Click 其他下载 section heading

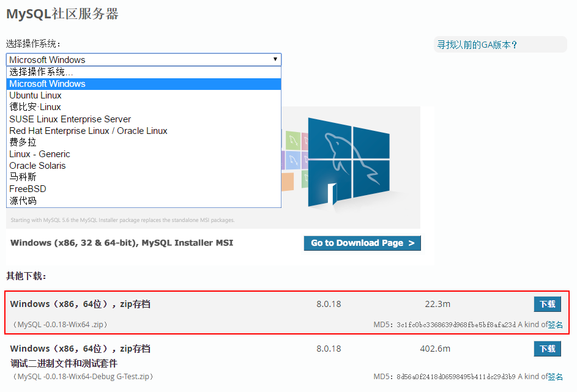[x=26, y=276]
